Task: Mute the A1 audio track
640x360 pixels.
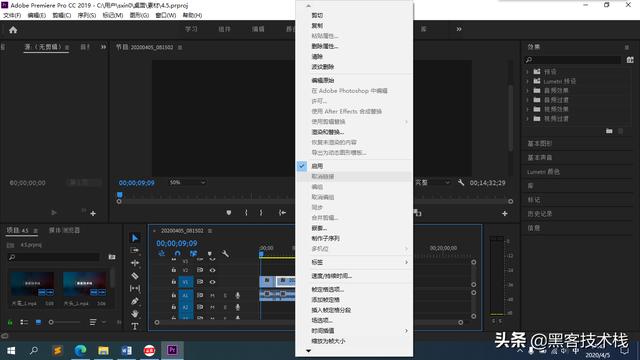Action: click(x=212, y=295)
